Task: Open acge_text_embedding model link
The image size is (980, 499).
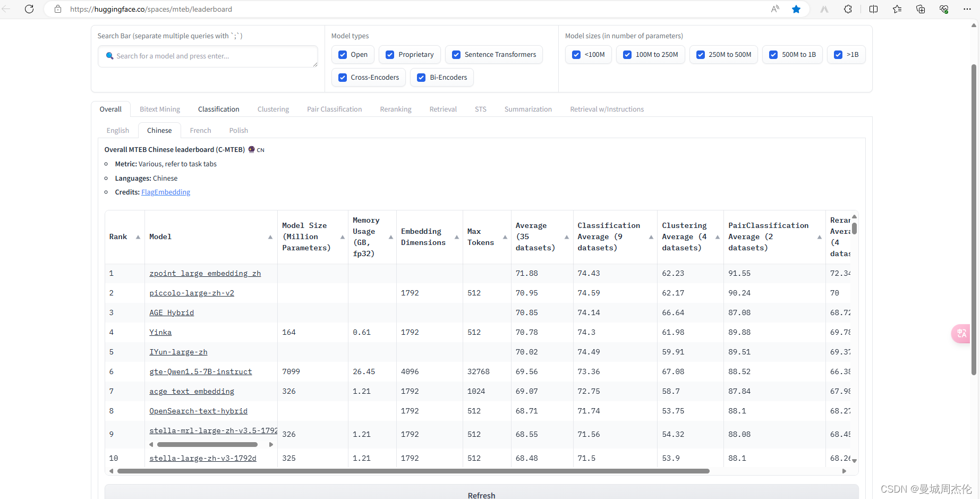Action: pyautogui.click(x=192, y=392)
